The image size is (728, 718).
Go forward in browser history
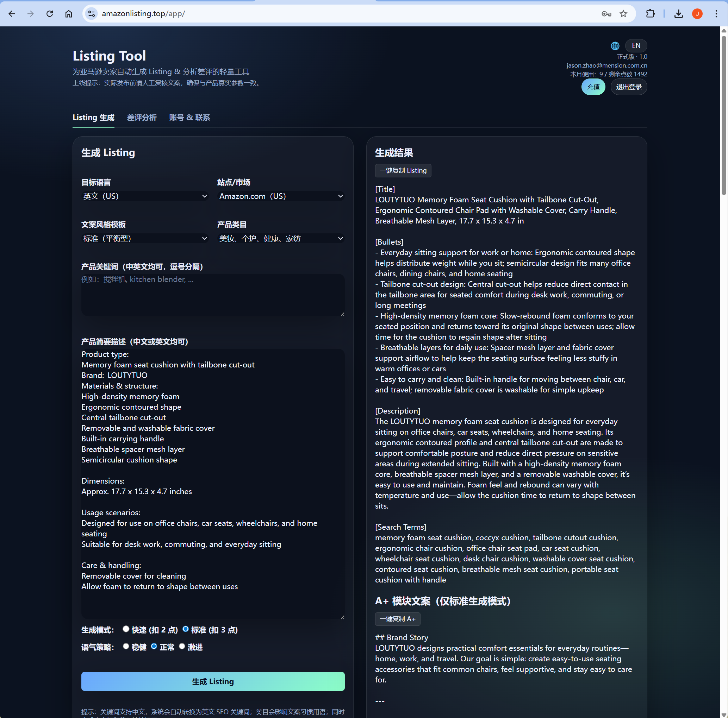[31, 14]
